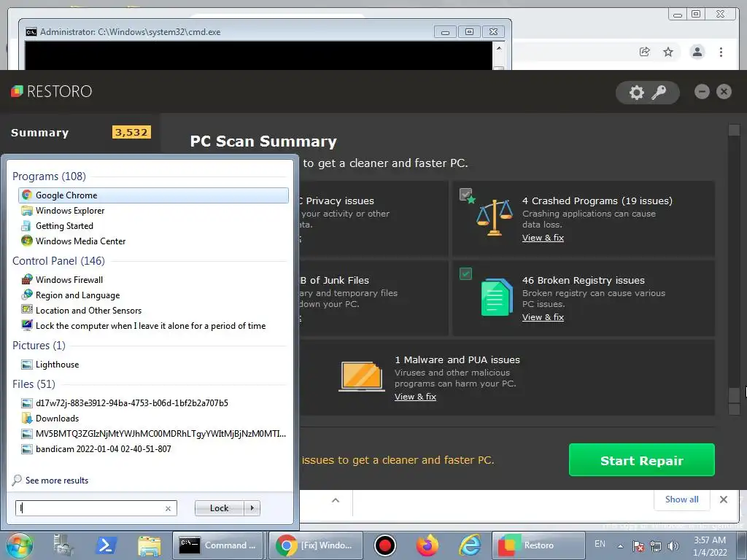Switch to Restoro taskbar button

tap(538, 545)
